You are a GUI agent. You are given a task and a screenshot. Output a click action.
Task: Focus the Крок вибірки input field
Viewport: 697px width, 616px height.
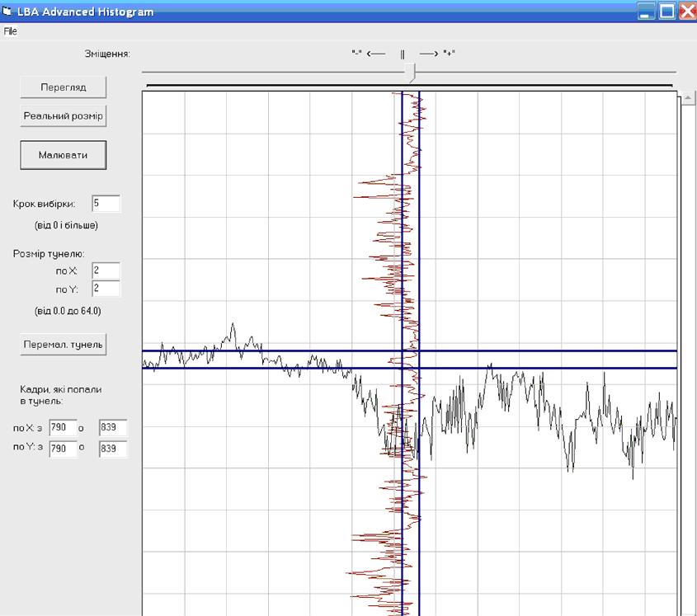[x=106, y=204]
